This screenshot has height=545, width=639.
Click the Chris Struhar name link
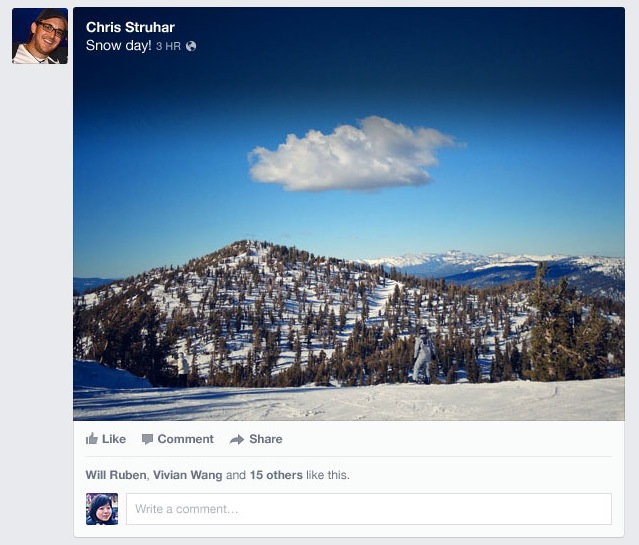pyautogui.click(x=130, y=27)
